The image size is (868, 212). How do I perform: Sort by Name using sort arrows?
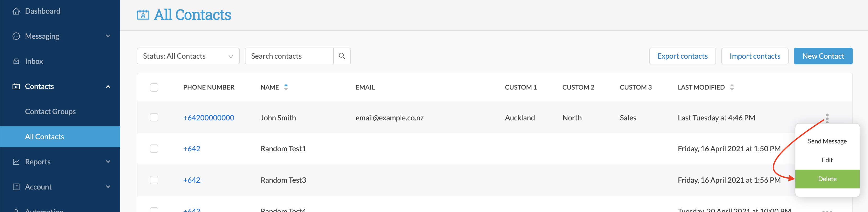click(x=286, y=87)
